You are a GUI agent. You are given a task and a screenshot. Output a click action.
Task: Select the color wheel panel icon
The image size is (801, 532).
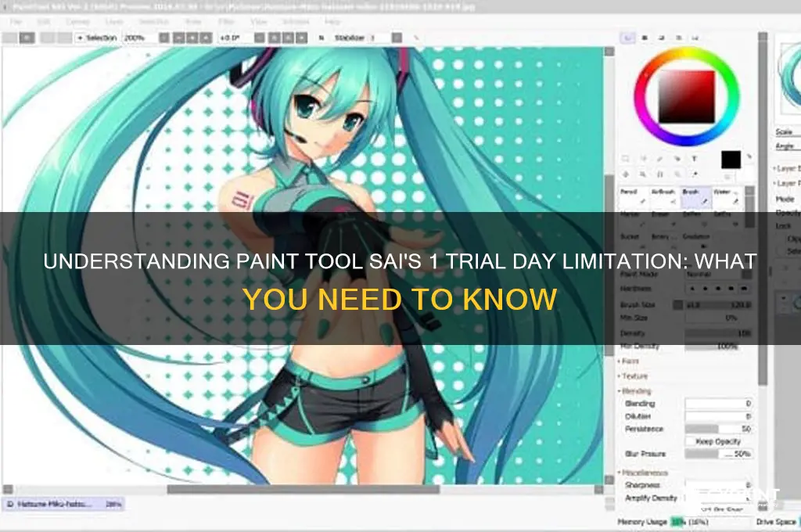[x=628, y=38]
